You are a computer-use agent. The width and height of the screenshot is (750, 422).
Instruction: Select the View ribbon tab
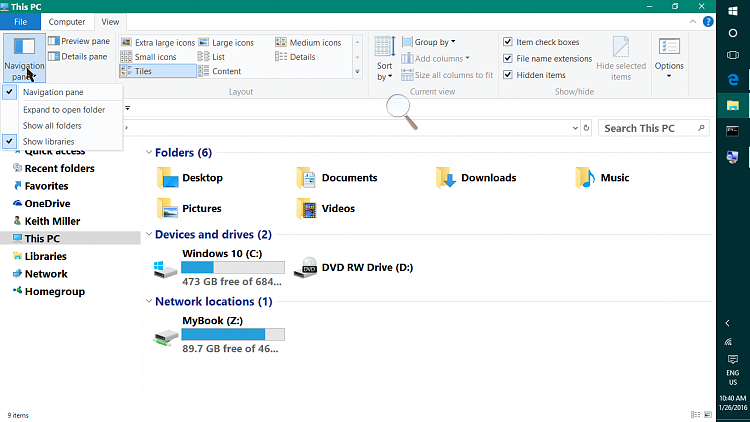tap(110, 22)
